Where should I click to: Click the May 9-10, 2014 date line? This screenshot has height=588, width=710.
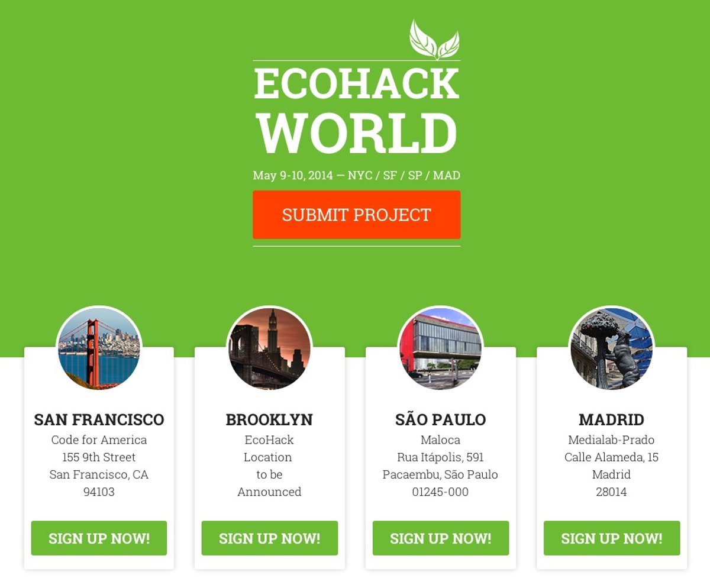[357, 176]
